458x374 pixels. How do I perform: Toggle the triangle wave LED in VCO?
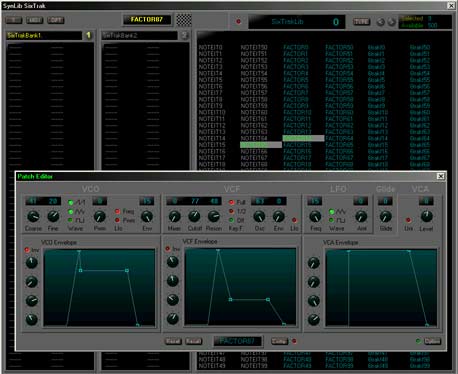(70, 212)
